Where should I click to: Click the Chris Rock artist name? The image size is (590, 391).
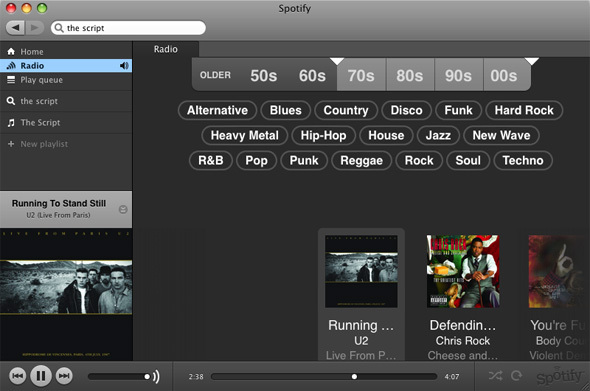point(463,341)
